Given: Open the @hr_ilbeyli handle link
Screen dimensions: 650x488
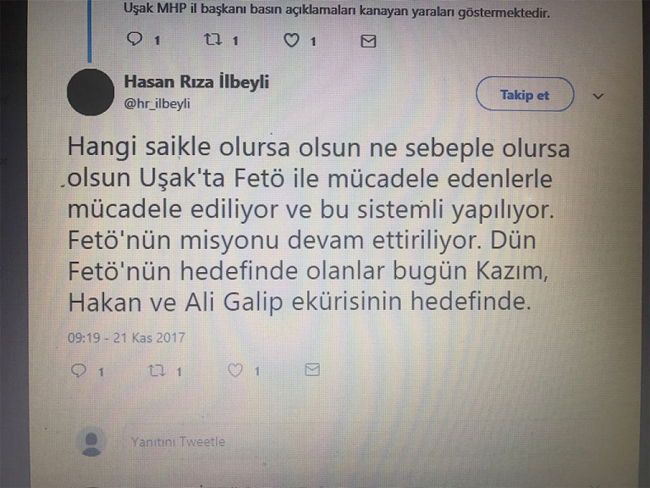Looking at the screenshot, I should tap(157, 103).
